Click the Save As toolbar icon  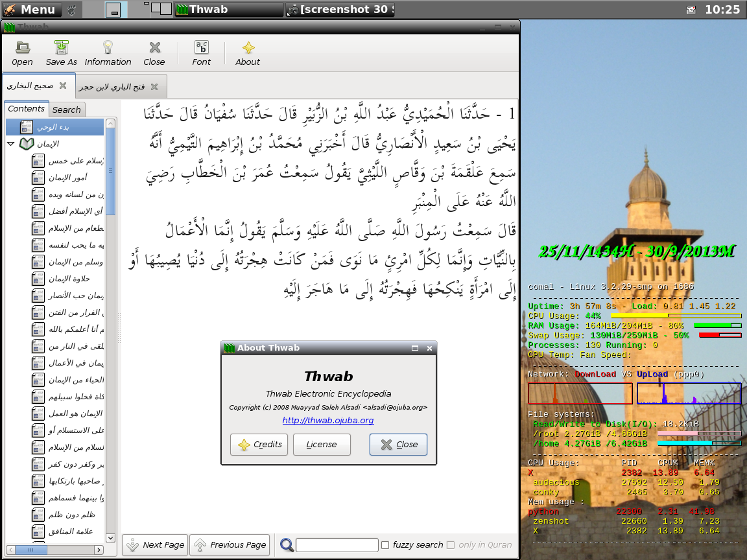(61, 47)
